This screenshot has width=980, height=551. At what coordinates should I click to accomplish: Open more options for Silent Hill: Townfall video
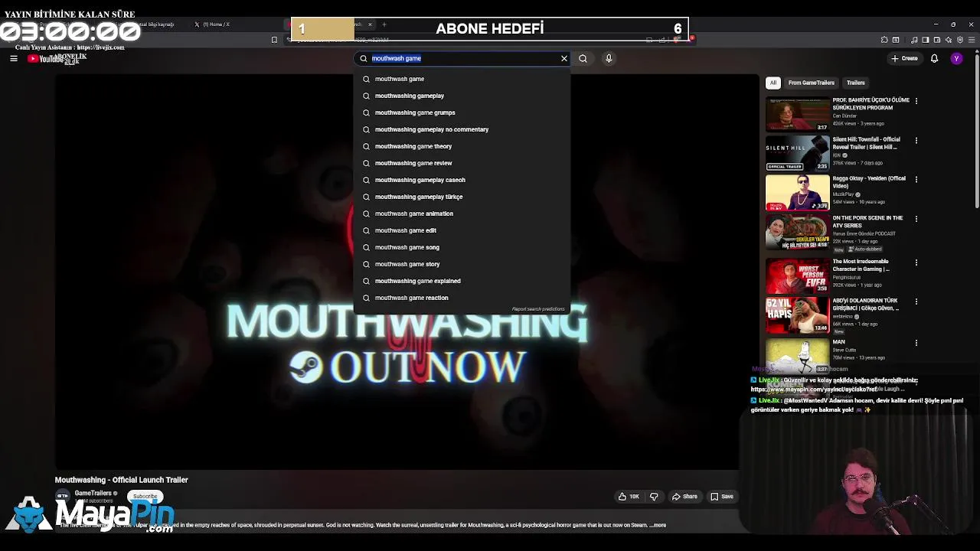(x=916, y=140)
